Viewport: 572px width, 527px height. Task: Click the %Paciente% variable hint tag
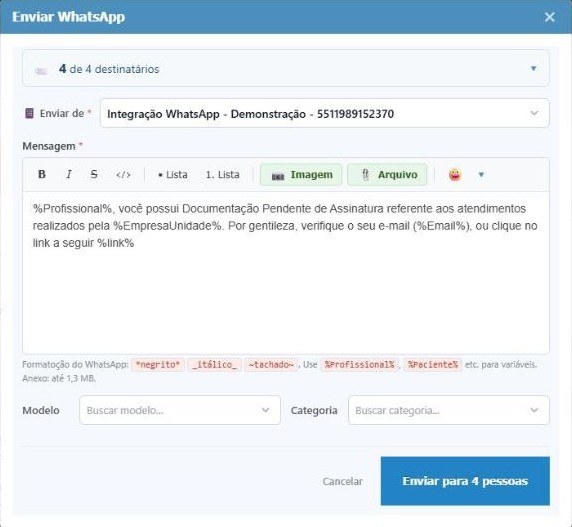tap(433, 365)
